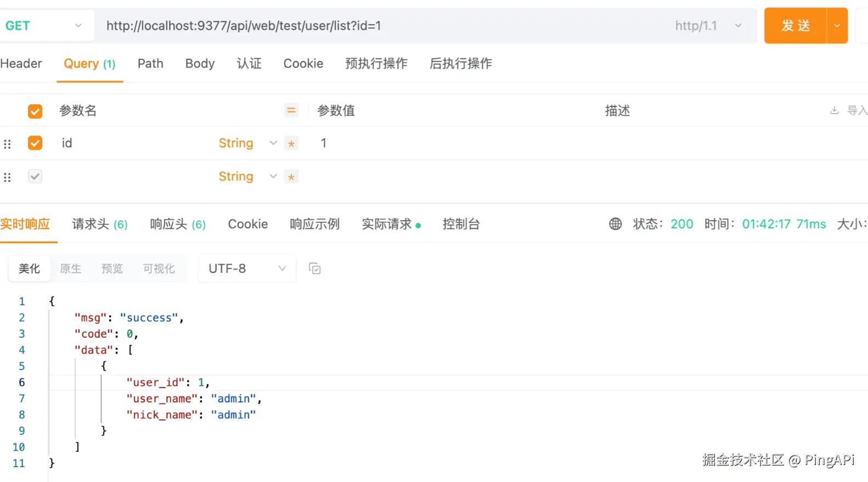This screenshot has width=868, height=482.
Task: Click the equals icon in parameter header
Action: pyautogui.click(x=291, y=110)
